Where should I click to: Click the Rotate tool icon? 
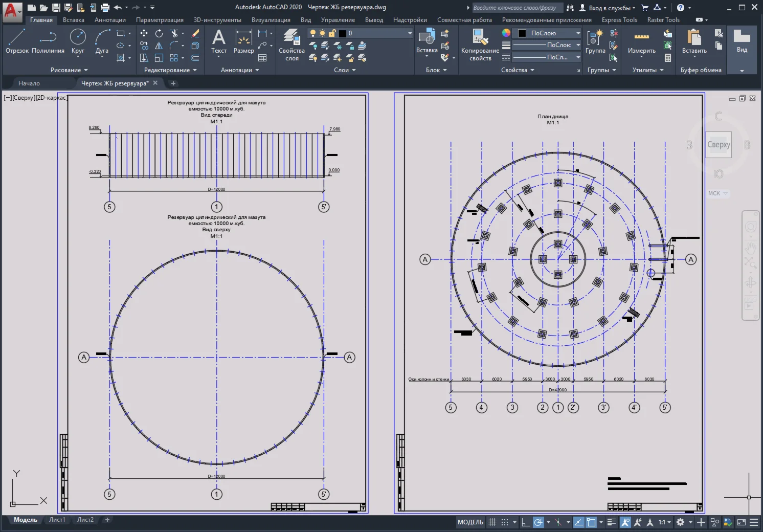click(159, 33)
